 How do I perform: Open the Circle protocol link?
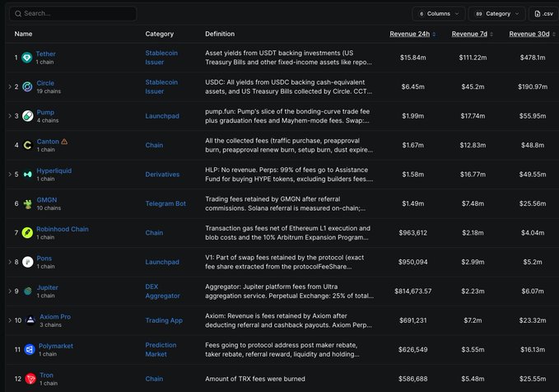tap(45, 83)
